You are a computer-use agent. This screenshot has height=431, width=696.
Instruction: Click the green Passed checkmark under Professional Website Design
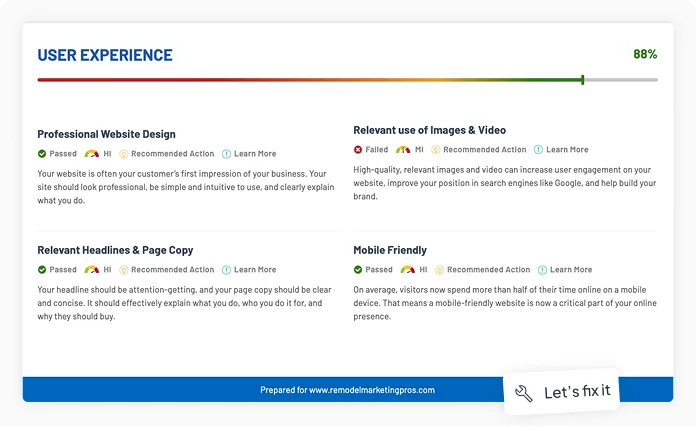point(42,154)
